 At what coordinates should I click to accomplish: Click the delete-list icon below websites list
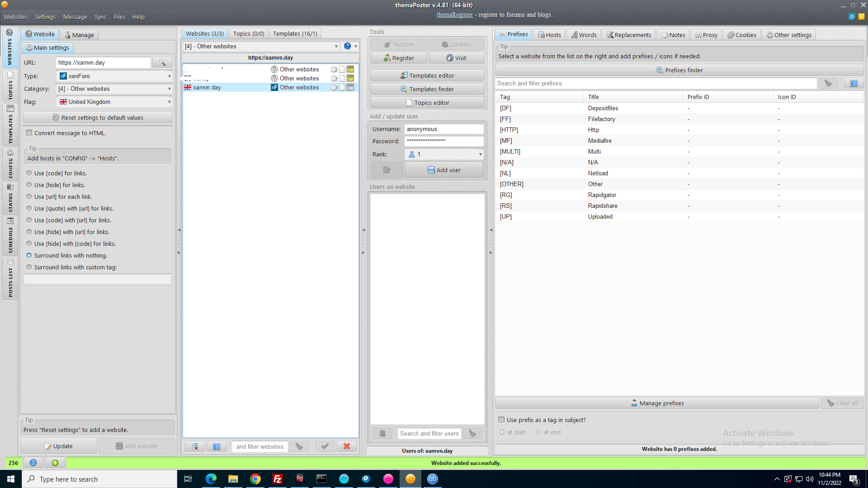pos(195,446)
